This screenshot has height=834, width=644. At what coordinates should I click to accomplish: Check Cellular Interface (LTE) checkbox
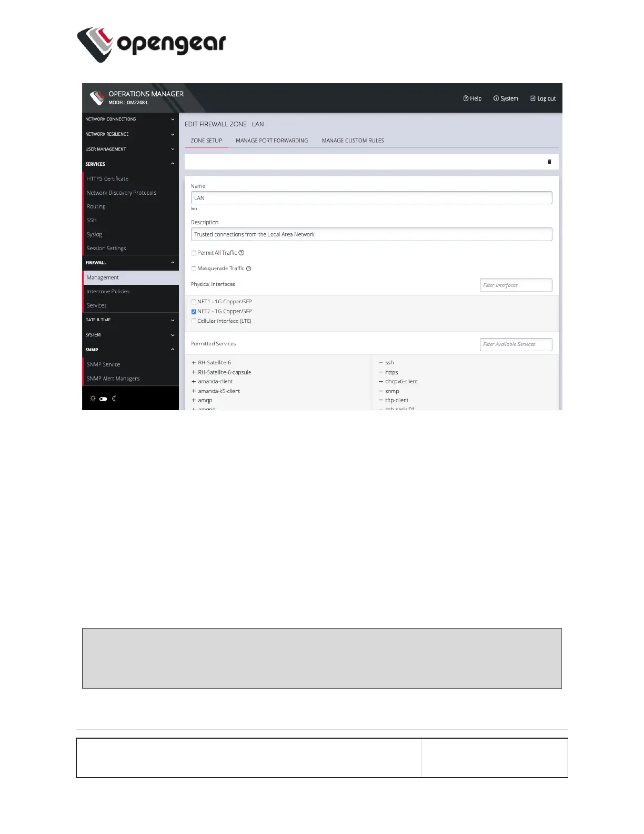point(194,321)
